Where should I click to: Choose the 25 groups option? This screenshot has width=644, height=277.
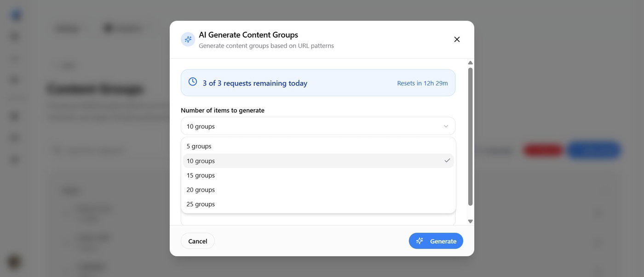coord(318,204)
